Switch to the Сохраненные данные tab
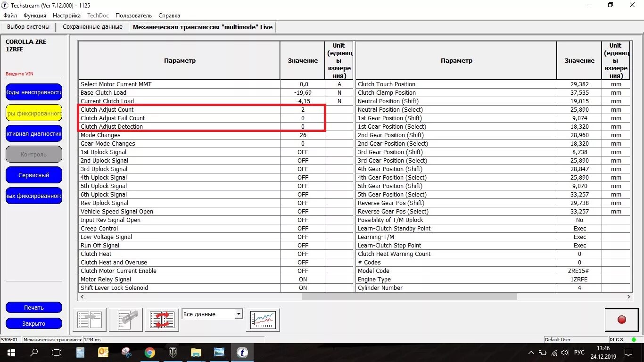Screen dimensions: 644x362 [92, 27]
